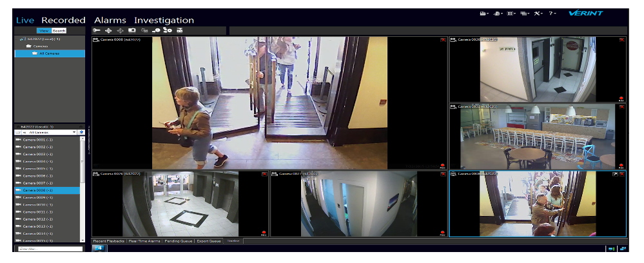This screenshot has height=263, width=644.
Task: Toggle the Search button in the side panel
Action: (59, 30)
